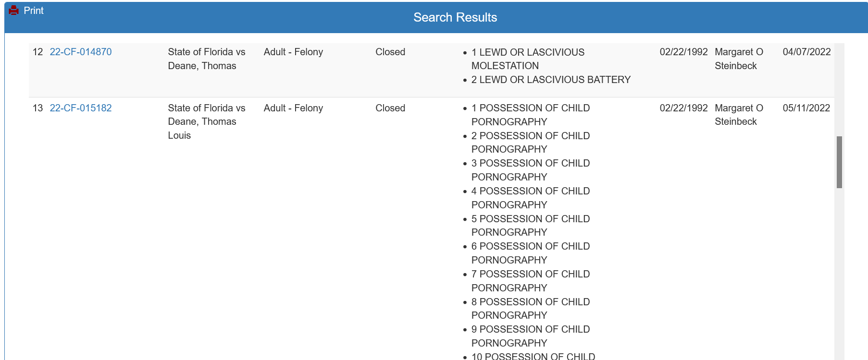Screen dimensions: 868x360
Task: Click the red printer icon
Action: click(x=14, y=10)
